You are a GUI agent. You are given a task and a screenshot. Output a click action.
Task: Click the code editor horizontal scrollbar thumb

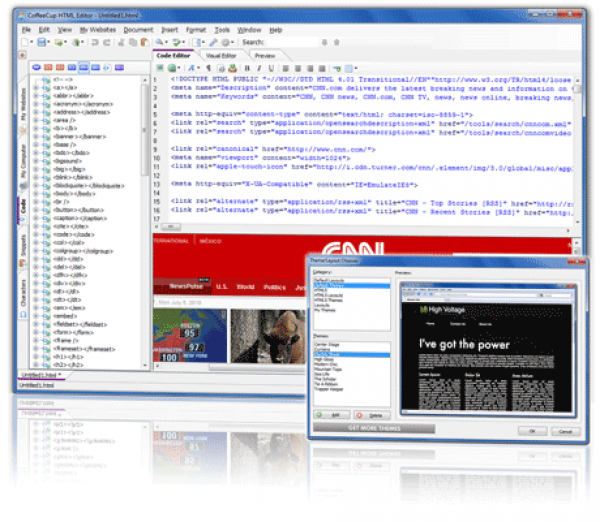(171, 227)
